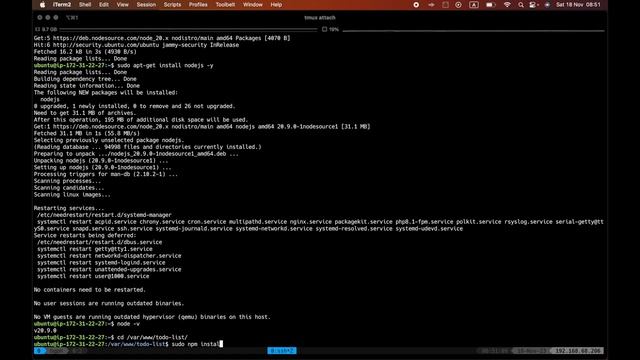Click the screen recording indicator icon

416,5
